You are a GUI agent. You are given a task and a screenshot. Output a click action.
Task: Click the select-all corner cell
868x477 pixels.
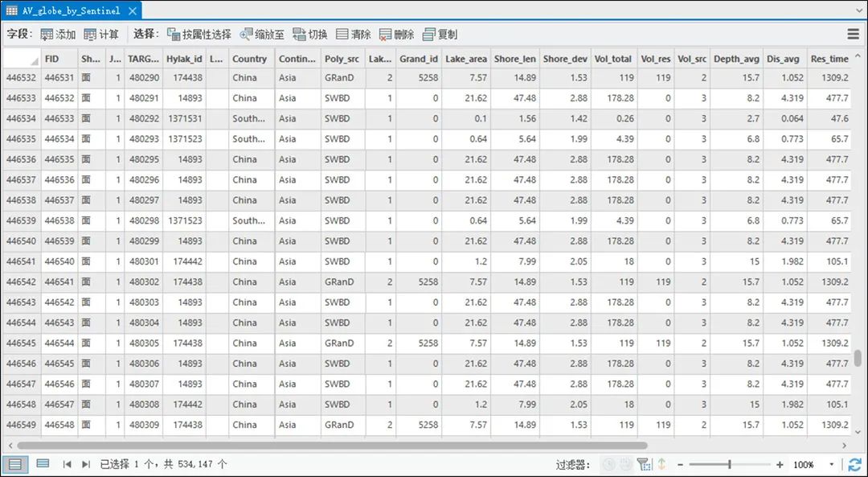click(22, 59)
